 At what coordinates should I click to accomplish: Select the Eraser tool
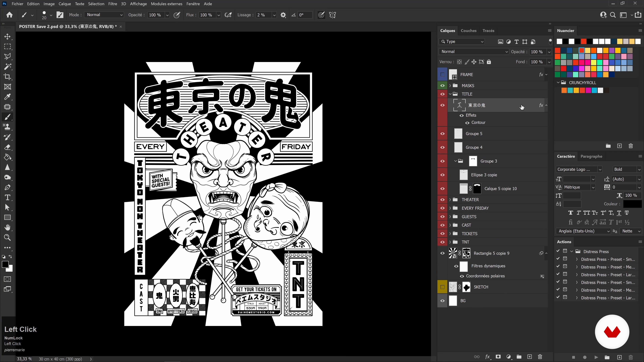pos(8,147)
